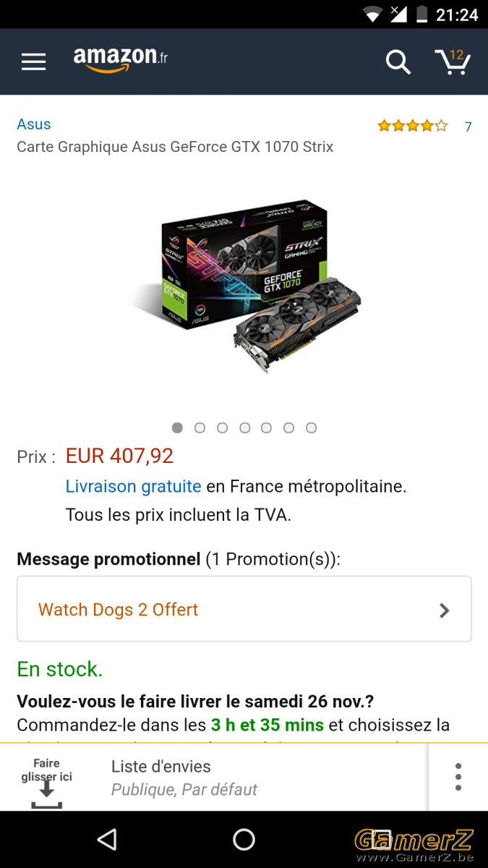Tap the Android back navigation button
This screenshot has width=488, height=868.
coord(107,839)
